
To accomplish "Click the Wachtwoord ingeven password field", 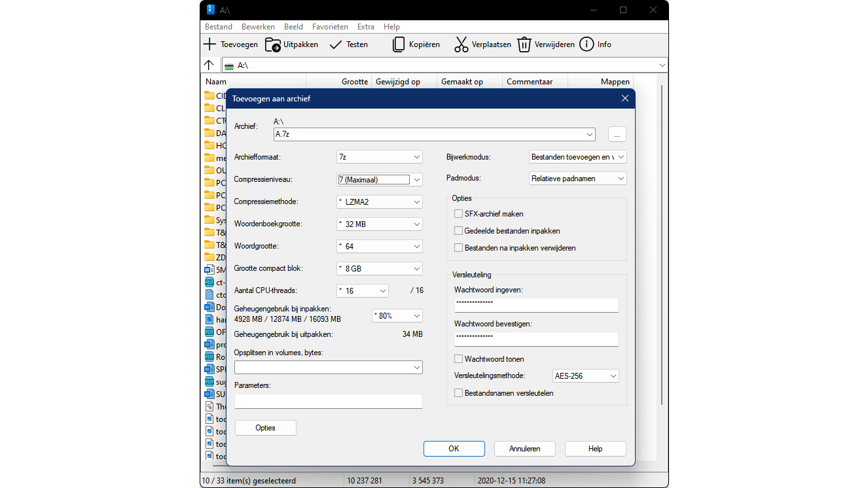I will (x=536, y=305).
